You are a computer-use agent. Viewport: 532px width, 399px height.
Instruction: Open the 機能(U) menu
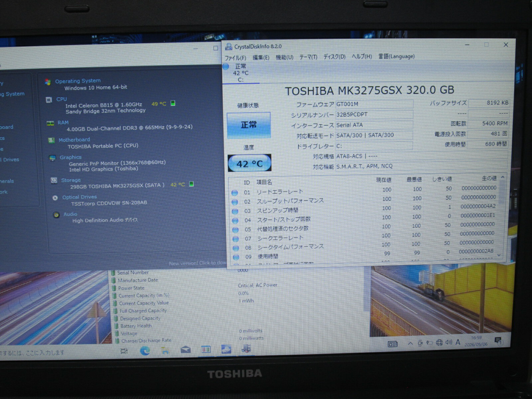pyautogui.click(x=285, y=57)
